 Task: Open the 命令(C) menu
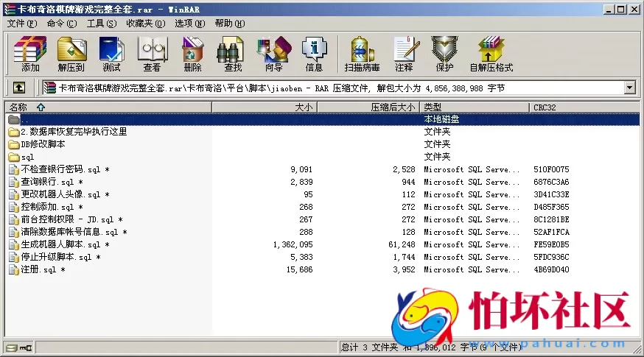pyautogui.click(x=62, y=24)
